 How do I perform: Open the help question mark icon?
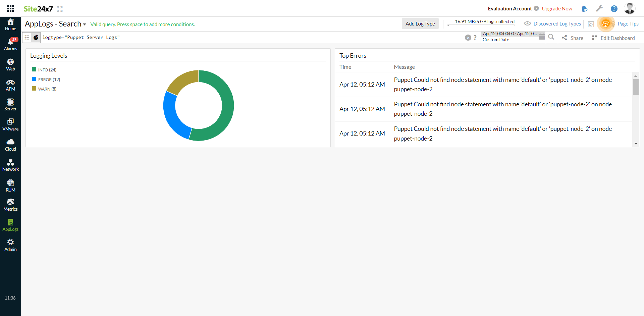tap(614, 8)
